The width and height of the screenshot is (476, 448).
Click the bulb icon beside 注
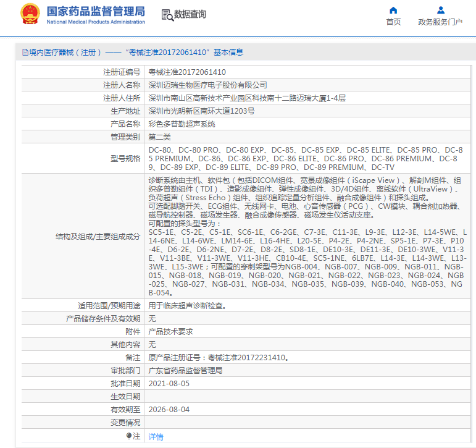[128, 436]
